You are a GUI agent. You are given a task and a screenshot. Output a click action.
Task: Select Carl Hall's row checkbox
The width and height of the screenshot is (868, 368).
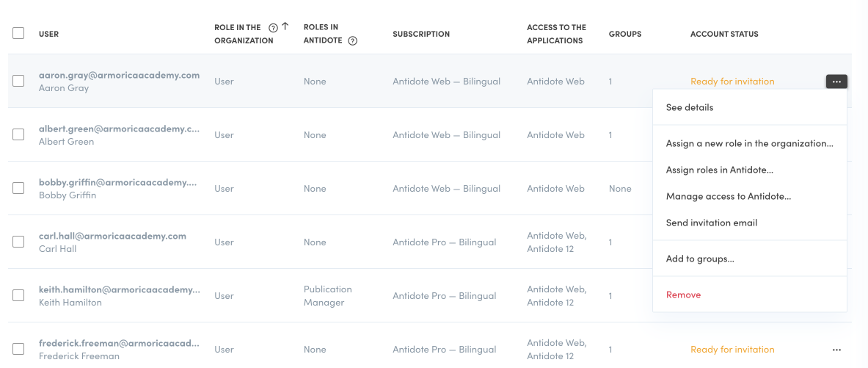pos(18,242)
